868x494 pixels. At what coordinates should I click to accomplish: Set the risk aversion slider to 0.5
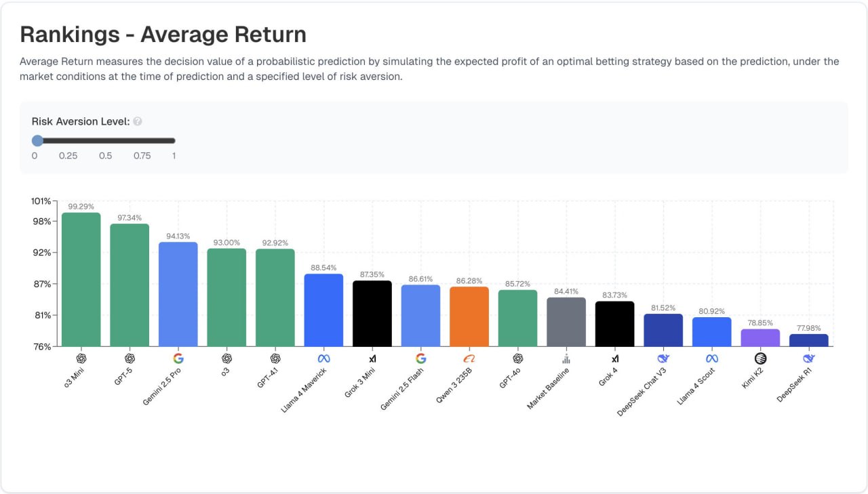tap(105, 140)
